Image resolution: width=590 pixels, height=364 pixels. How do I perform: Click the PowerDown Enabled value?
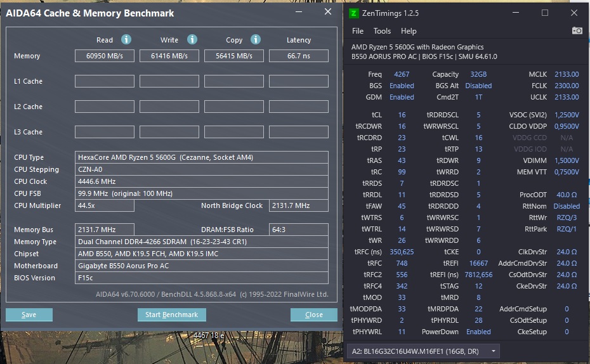click(478, 332)
